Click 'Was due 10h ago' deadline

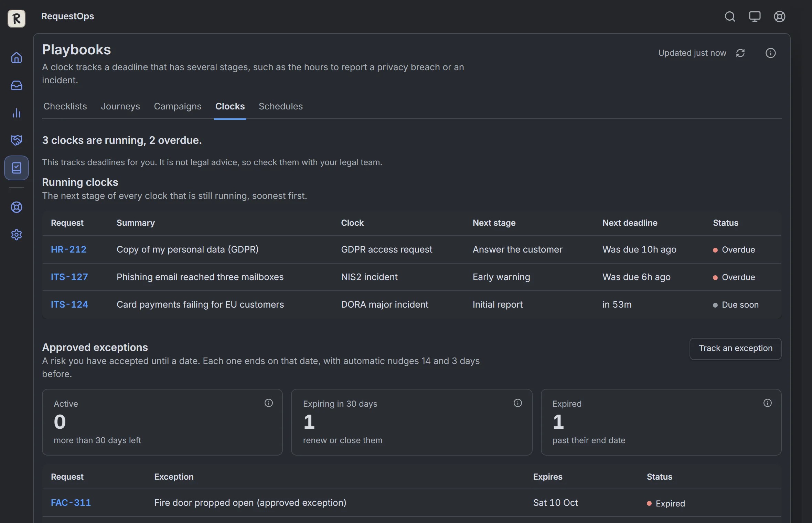pos(639,249)
